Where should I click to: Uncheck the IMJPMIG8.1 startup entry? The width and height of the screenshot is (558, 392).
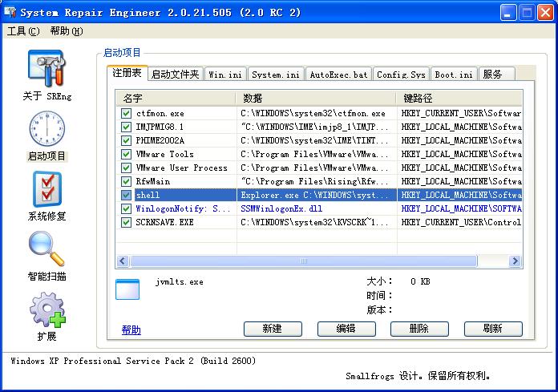click(126, 127)
